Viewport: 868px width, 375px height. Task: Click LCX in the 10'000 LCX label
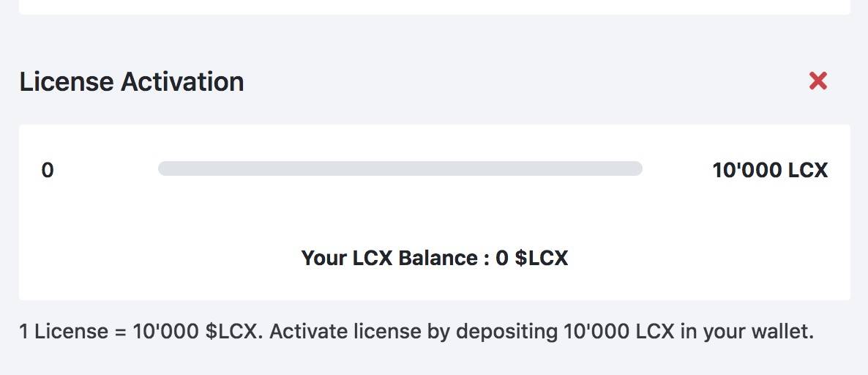click(808, 170)
